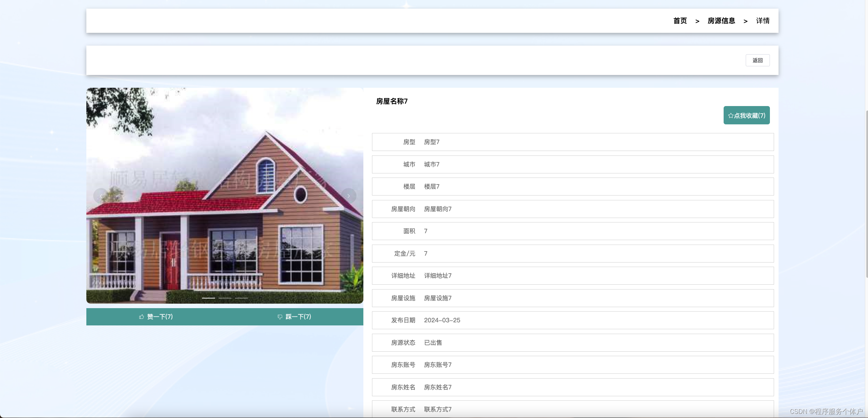This screenshot has width=868, height=418.
Task: Click 踩一下(7) dislike button
Action: 298,317
